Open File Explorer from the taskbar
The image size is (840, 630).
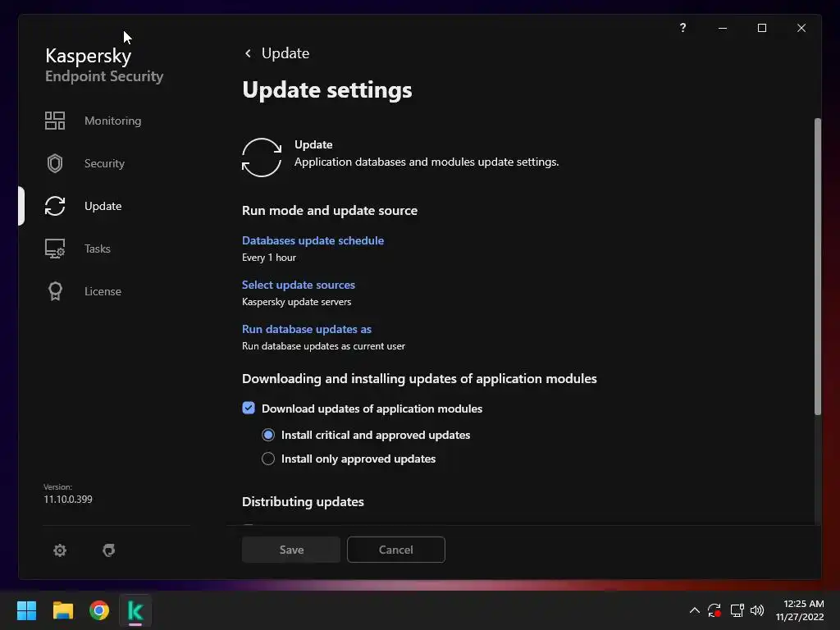click(62, 610)
